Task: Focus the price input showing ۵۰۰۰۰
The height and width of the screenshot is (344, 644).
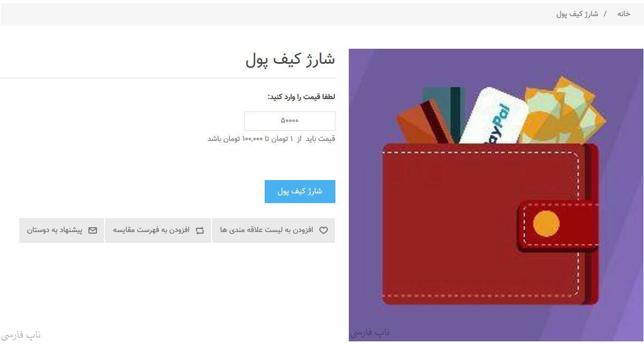Action: click(x=290, y=121)
